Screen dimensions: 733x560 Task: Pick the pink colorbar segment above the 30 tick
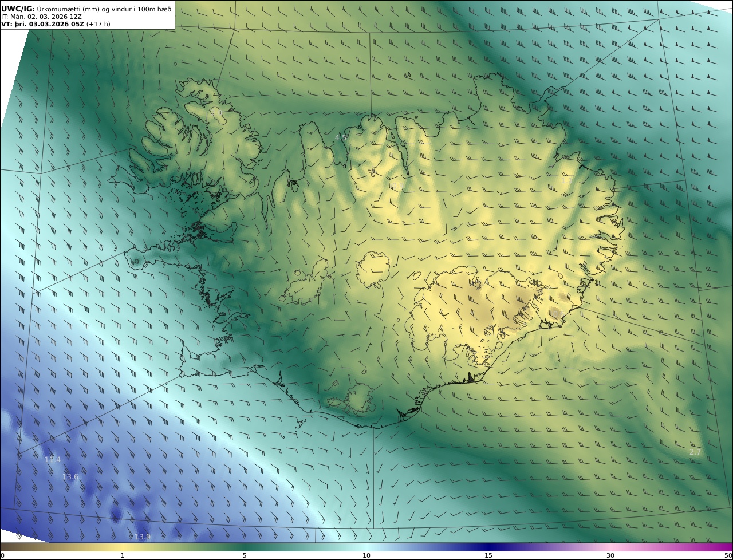(610, 547)
